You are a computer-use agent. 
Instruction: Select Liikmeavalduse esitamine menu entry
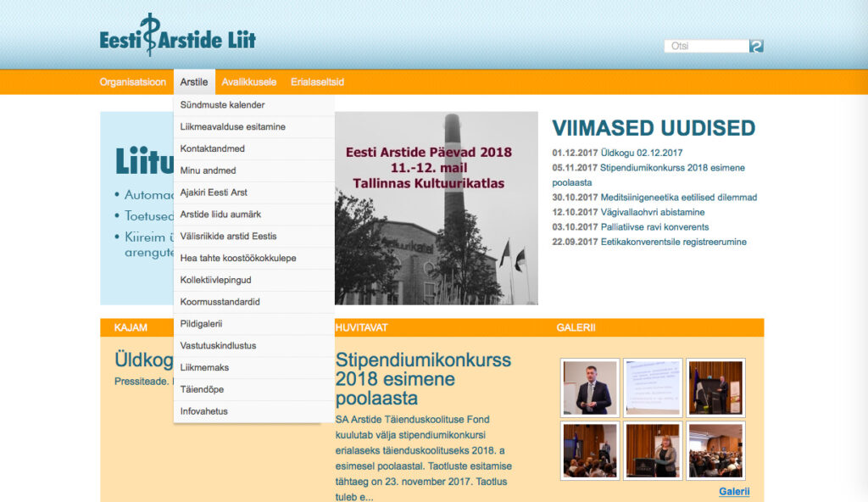click(254, 127)
